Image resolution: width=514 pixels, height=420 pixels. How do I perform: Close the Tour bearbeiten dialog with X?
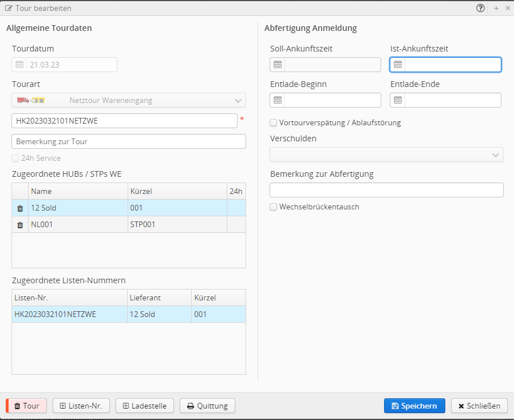tap(508, 8)
